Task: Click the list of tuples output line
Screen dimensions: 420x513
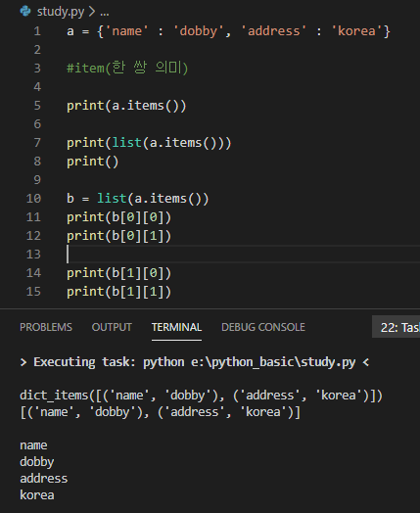Action: pos(160,412)
